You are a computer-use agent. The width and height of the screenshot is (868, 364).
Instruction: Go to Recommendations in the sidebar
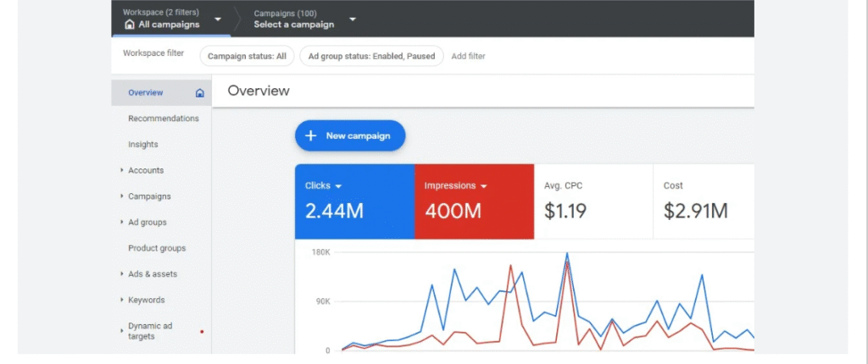click(164, 119)
